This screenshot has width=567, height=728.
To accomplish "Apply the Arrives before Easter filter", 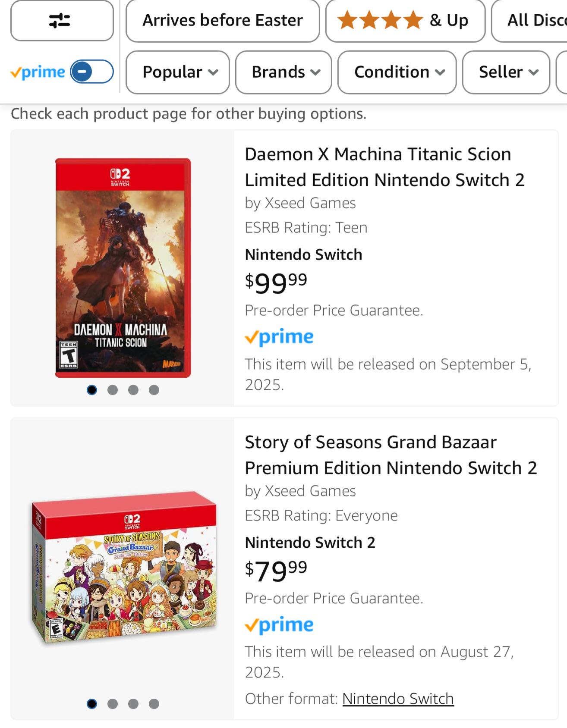I will pyautogui.click(x=223, y=20).
